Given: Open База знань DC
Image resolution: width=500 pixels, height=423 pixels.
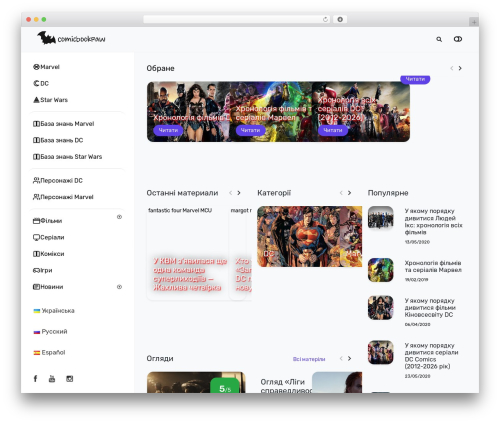Looking at the screenshot, I should [x=61, y=140].
